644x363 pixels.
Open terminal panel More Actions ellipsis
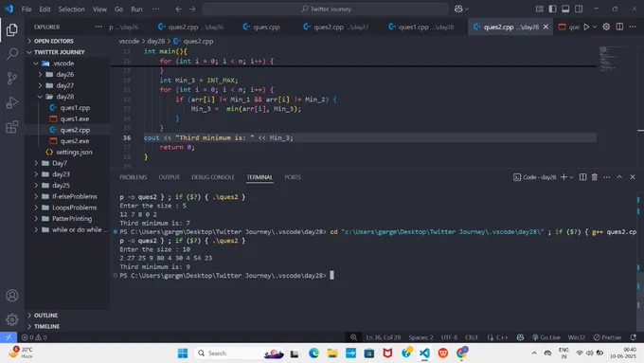pyautogui.click(x=607, y=177)
